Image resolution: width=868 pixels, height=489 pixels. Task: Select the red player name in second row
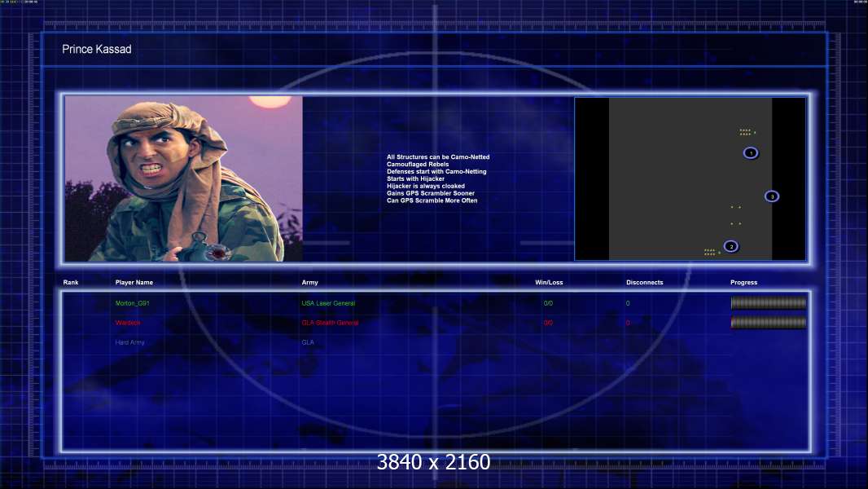128,323
